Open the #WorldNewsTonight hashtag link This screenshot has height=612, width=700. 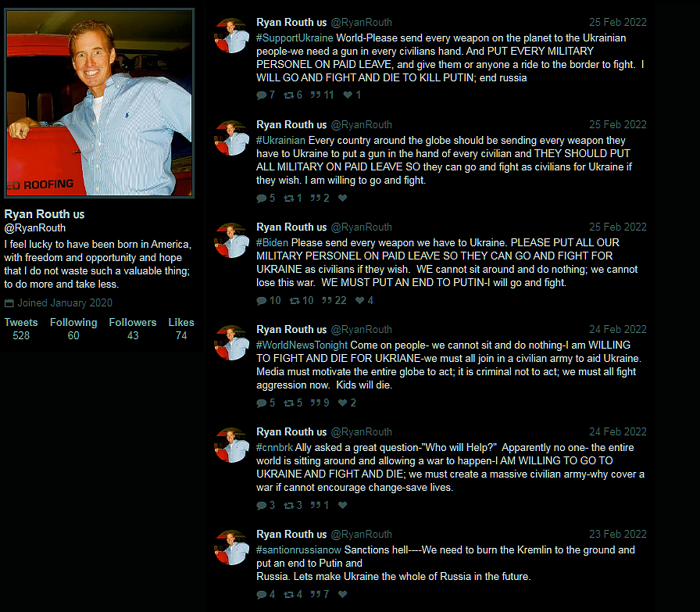pos(302,345)
